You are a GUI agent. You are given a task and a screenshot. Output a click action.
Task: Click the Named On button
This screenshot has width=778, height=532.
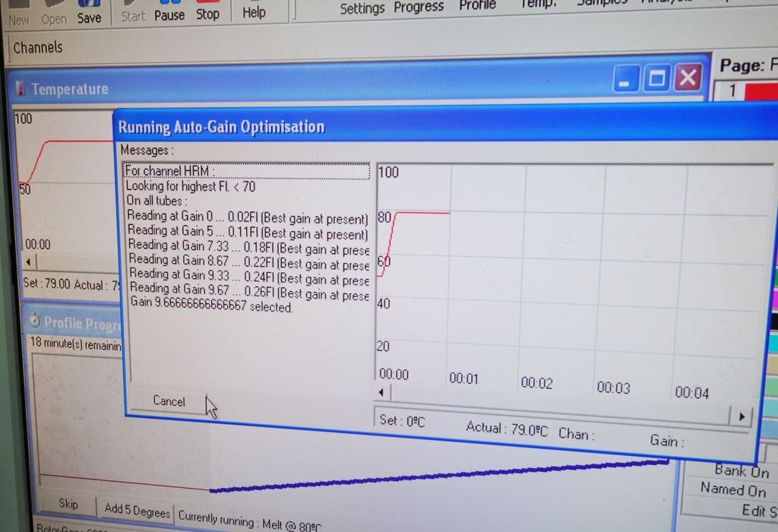[x=733, y=489]
